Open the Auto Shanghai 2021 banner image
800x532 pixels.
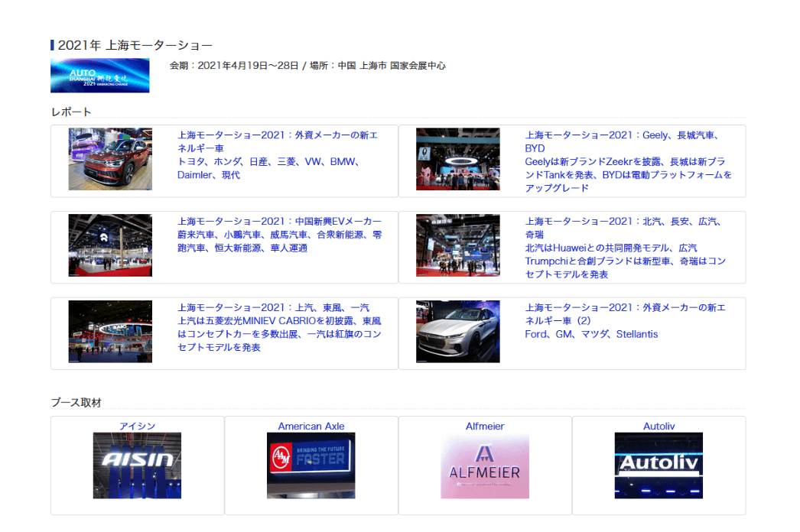pos(100,76)
